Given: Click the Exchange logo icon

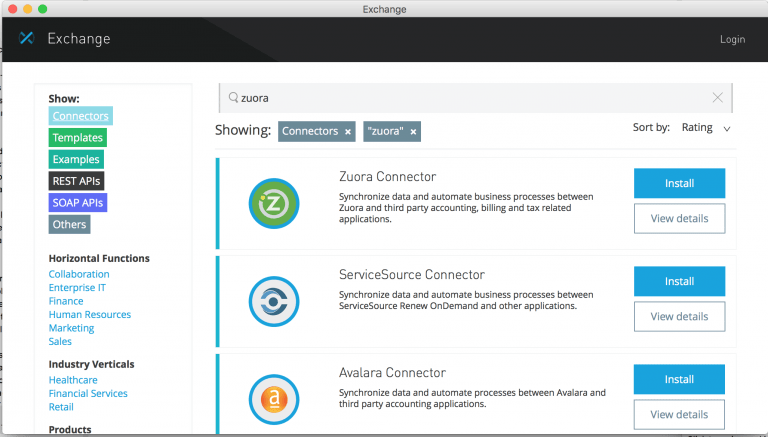Looking at the screenshot, I should coord(26,38).
